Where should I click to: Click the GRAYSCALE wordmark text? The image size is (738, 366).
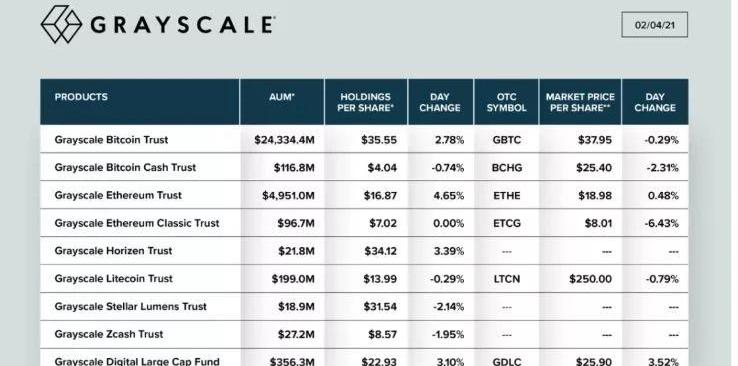click(182, 25)
